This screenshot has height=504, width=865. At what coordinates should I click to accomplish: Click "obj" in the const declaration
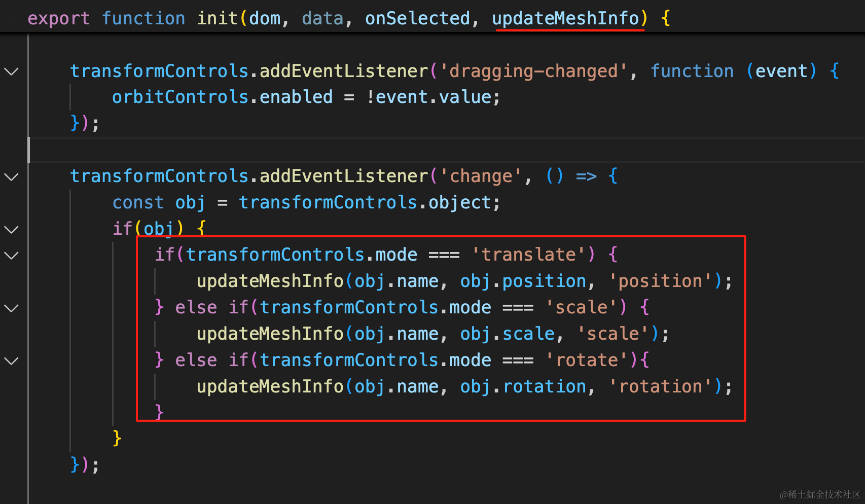click(190, 203)
